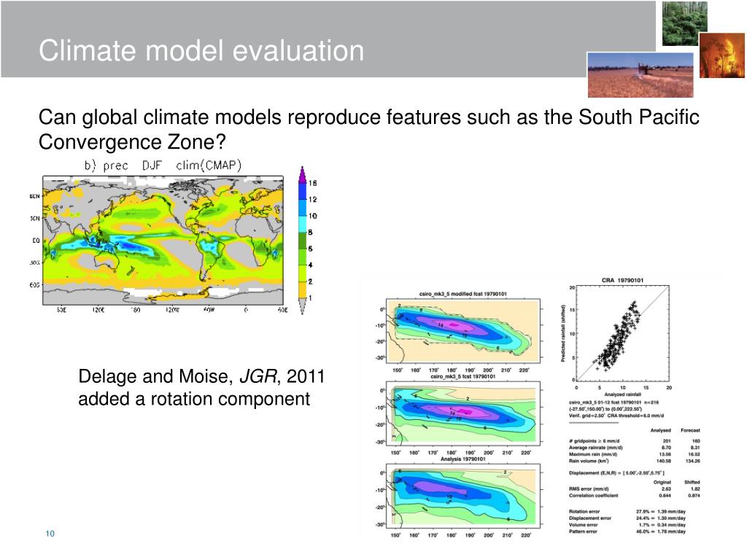The image size is (747, 560).
Task: Click the 'Analysed' column header
Action: (x=661, y=430)
